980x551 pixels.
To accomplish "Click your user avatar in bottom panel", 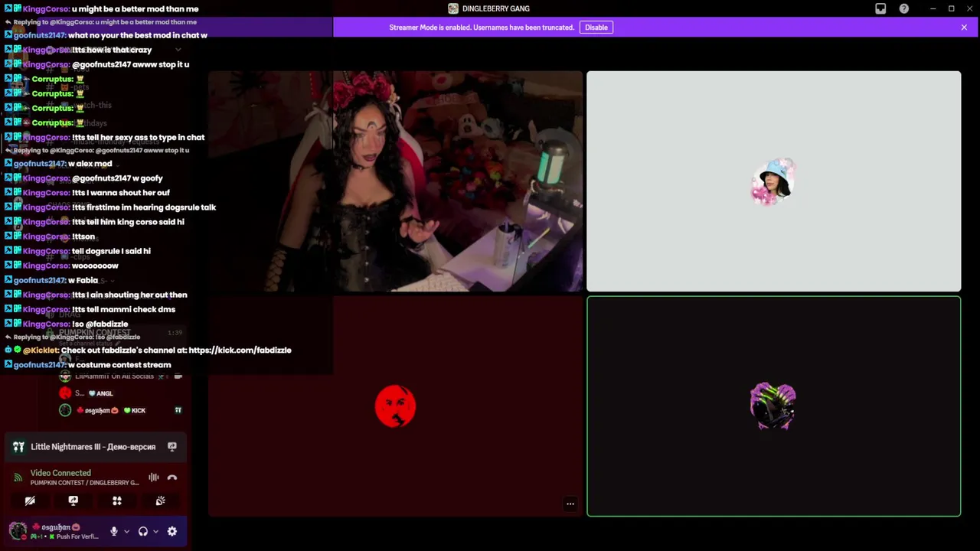I will click(x=18, y=530).
